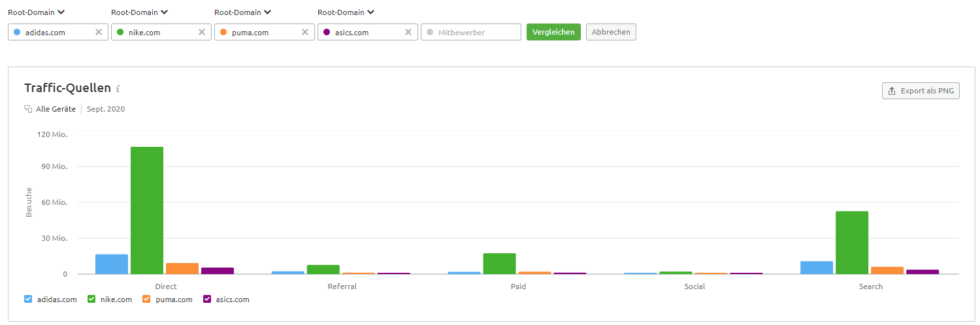Click the purple asics.com Direct bar
The image size is (980, 325).
tap(218, 271)
